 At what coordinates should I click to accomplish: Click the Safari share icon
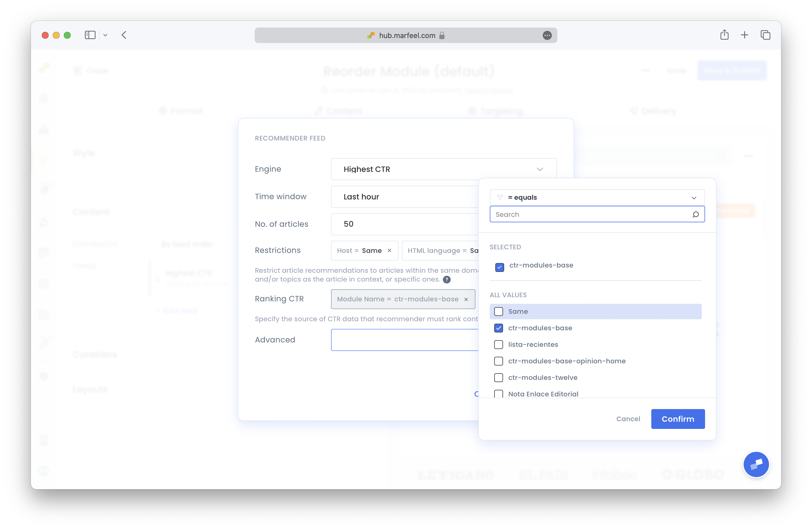[x=724, y=35]
